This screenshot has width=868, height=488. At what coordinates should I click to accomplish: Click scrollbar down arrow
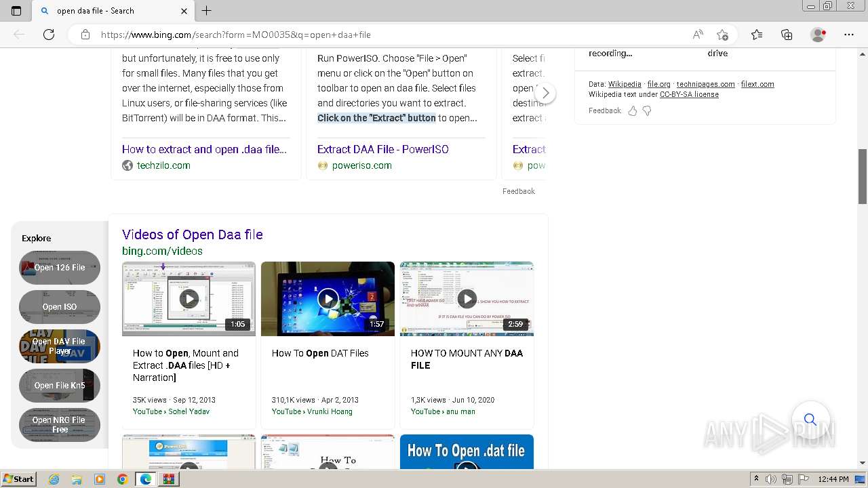863,464
